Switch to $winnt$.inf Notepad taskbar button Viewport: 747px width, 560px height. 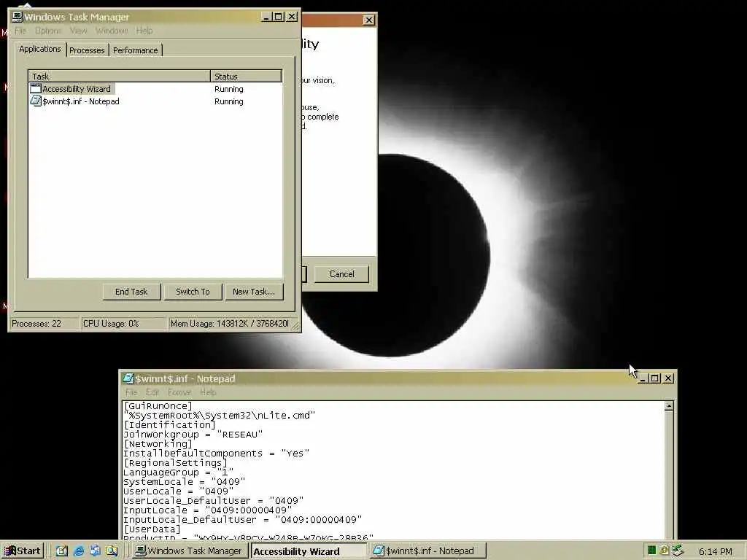coord(428,551)
